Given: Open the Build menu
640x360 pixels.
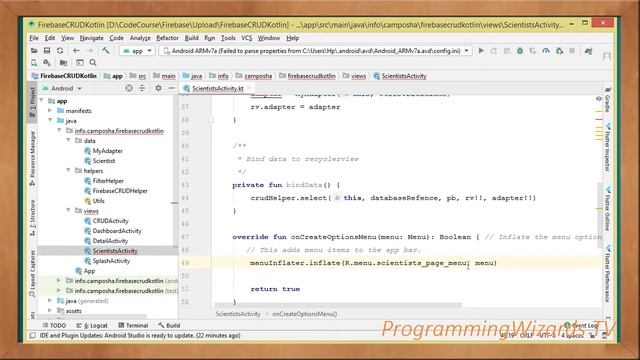Looking at the screenshot, I should [x=191, y=38].
